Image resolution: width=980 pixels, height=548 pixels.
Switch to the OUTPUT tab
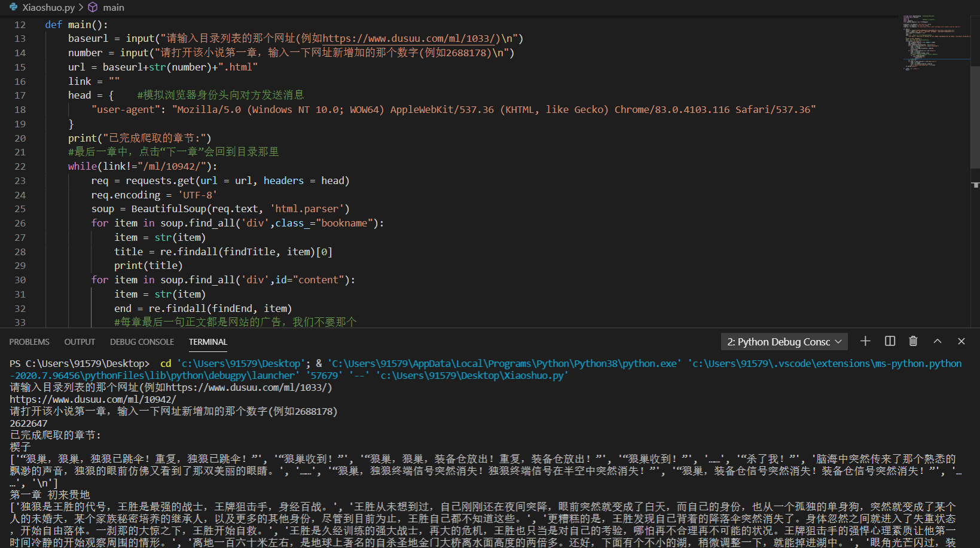(80, 342)
